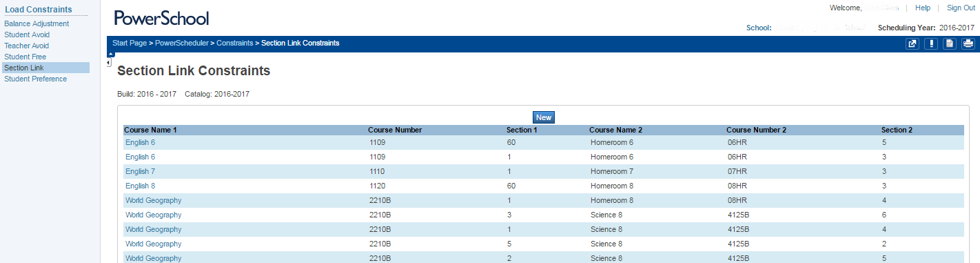Open the English 8 constraint link
Viewport: 980px width, 263px height.
point(140,186)
